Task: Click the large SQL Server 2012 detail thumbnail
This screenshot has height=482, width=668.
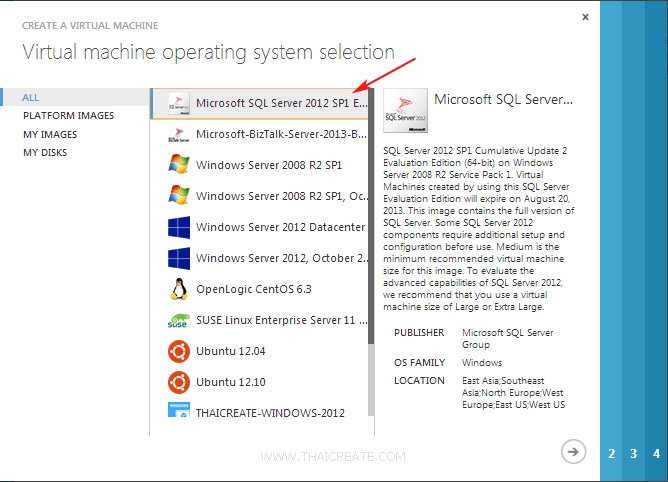Action: point(405,111)
